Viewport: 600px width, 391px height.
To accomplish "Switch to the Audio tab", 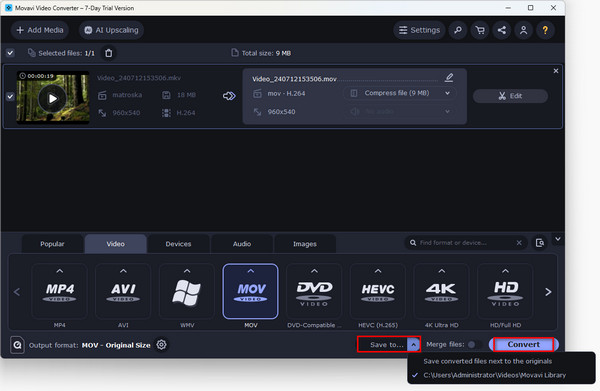I will (242, 244).
